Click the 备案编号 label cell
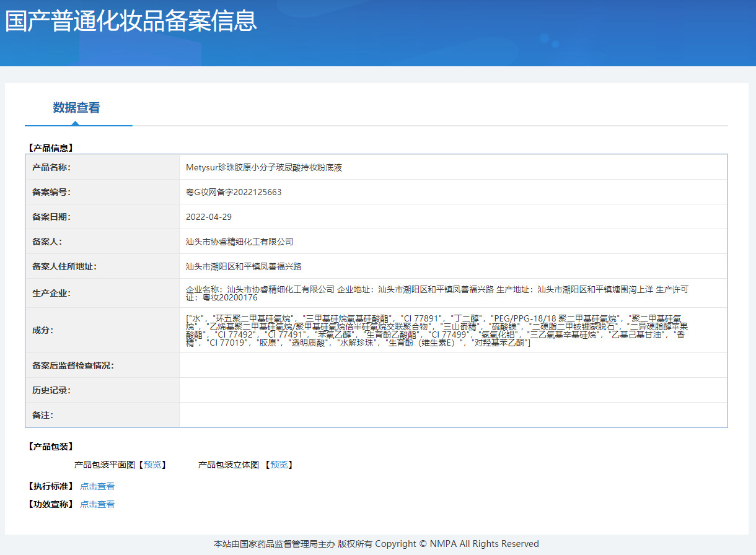Screen dimensions: 756x555 [x=102, y=192]
